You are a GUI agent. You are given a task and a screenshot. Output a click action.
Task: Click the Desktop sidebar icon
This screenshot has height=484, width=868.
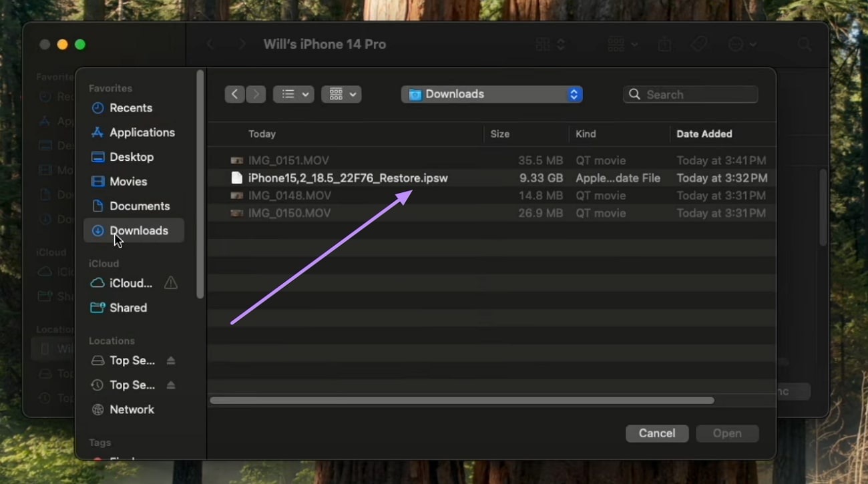coord(97,157)
